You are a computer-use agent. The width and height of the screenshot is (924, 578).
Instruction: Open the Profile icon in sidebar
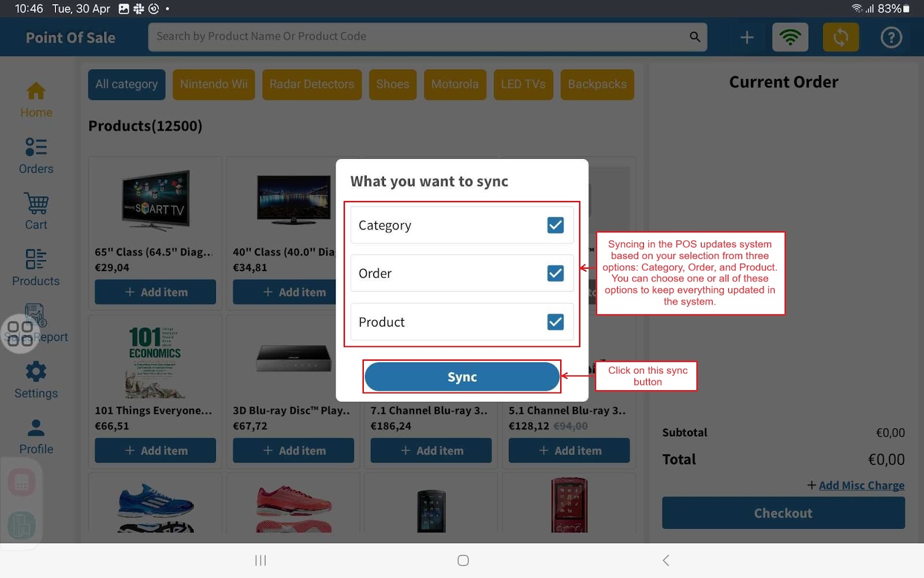pos(36,428)
